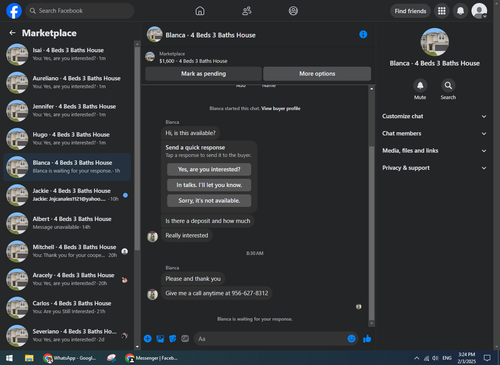Click ENG language indicator in tray

click(447, 358)
